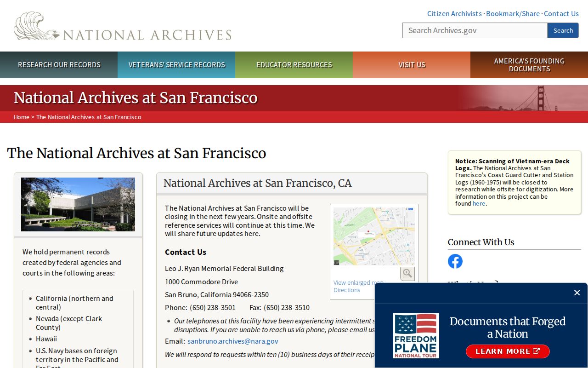This screenshot has width=588, height=368.
Task: Close the Freedom Plane popup
Action: pos(577,293)
